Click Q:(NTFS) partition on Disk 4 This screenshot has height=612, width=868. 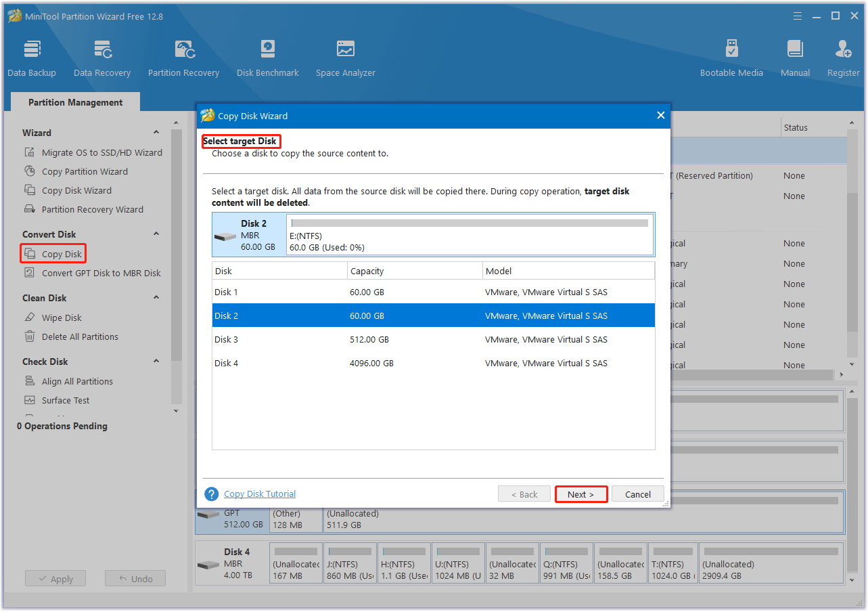point(566,563)
